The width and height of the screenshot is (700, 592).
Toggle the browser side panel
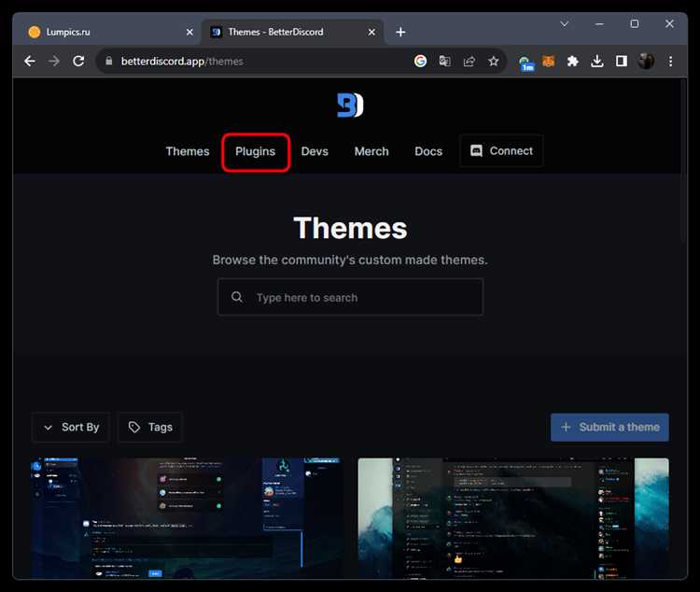click(621, 61)
